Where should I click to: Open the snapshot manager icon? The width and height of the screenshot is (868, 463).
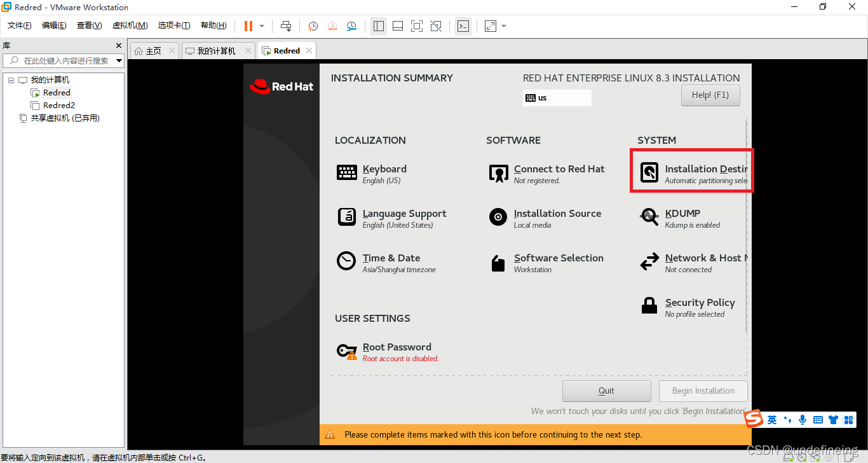[x=351, y=26]
